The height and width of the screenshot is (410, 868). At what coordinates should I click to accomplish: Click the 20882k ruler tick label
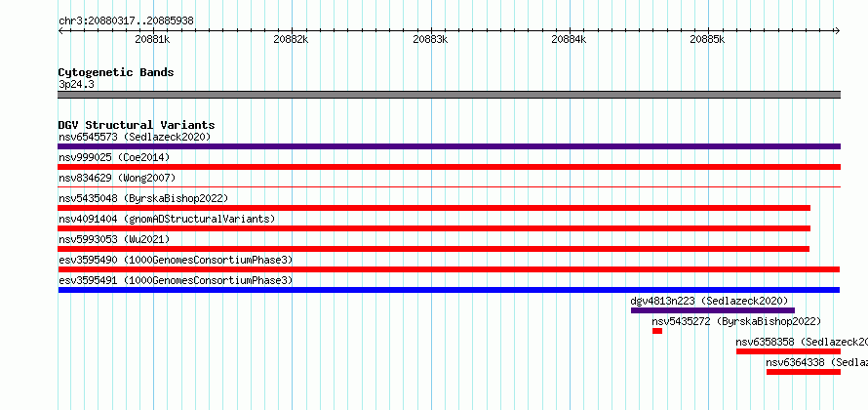(291, 39)
